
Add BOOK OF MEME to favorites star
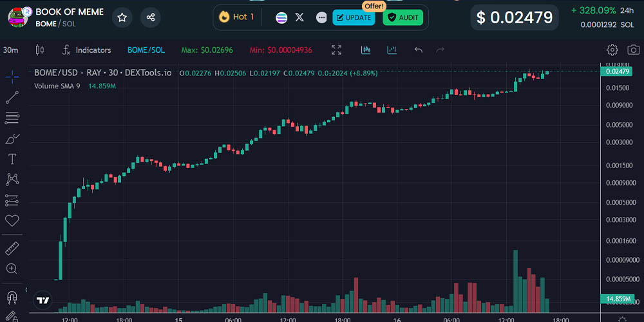(x=122, y=17)
